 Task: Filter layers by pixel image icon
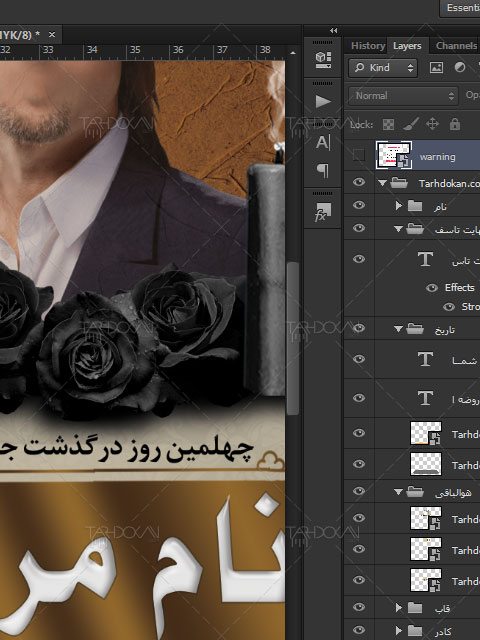pos(436,67)
